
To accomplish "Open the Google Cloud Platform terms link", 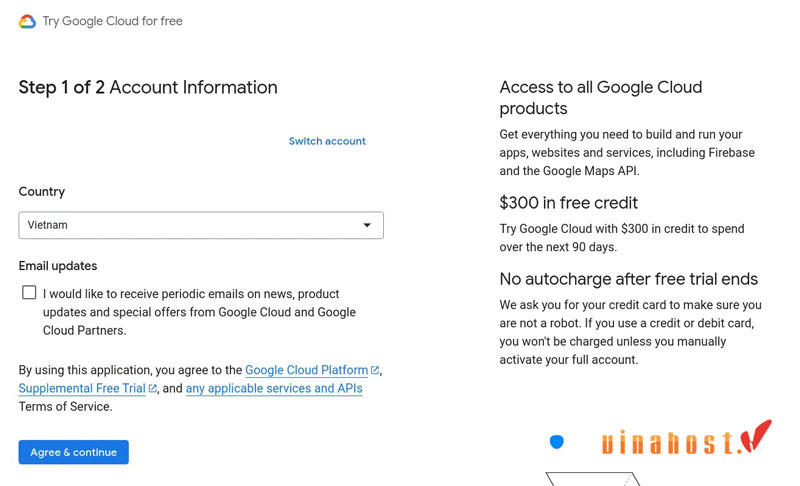I will click(x=306, y=370).
